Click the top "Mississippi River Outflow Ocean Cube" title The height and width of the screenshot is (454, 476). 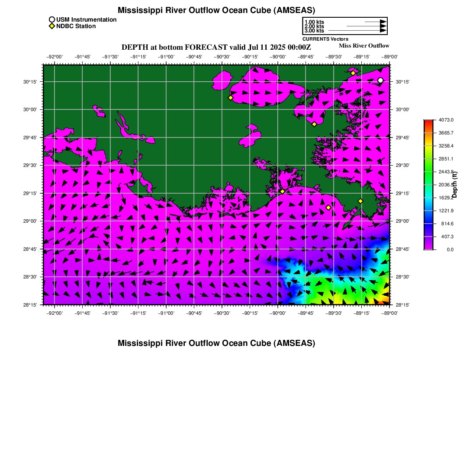(x=216, y=10)
